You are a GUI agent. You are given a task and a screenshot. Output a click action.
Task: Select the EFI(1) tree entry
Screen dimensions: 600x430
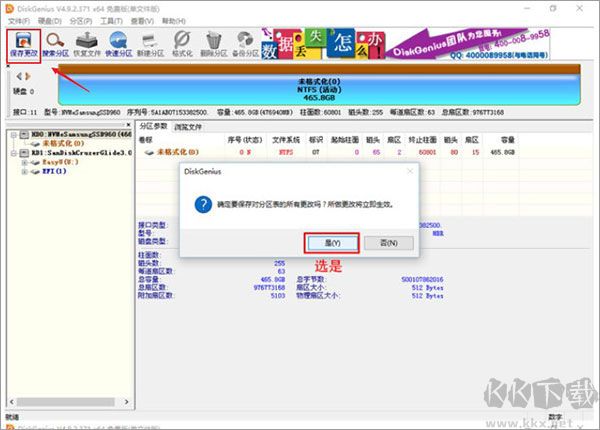(x=54, y=171)
